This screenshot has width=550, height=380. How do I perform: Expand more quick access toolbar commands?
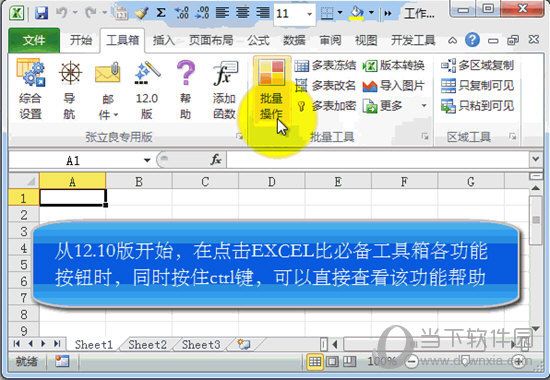click(388, 14)
